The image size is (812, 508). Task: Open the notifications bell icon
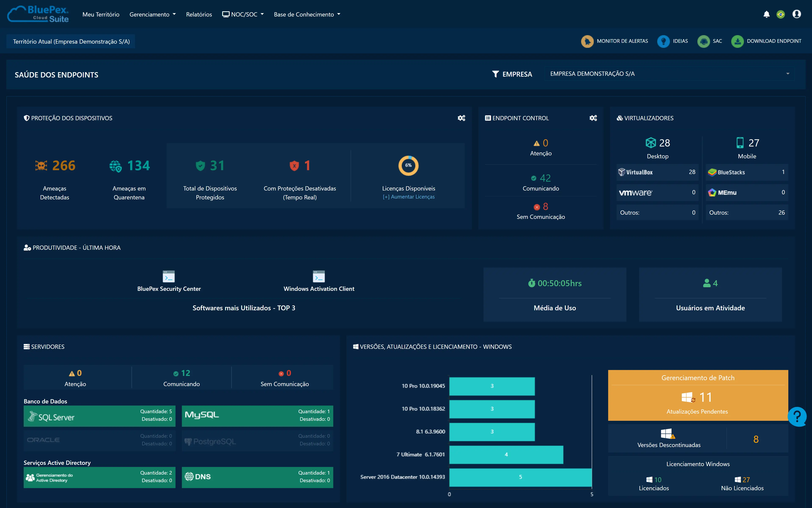766,14
